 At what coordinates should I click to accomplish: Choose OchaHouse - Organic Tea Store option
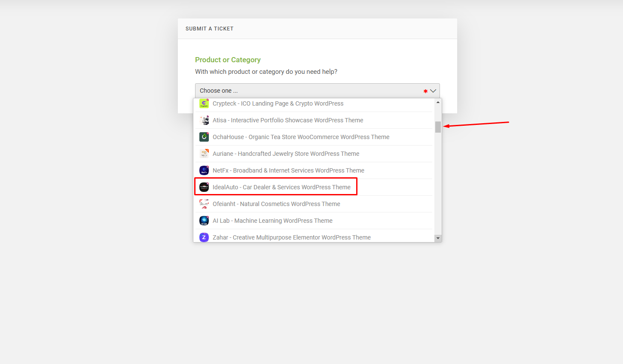click(x=314, y=137)
